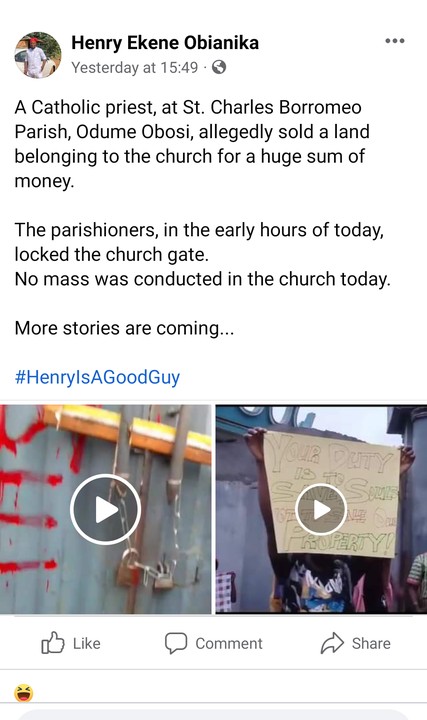
Task: Click the "More stories are coming..." line
Action: tap(124, 328)
